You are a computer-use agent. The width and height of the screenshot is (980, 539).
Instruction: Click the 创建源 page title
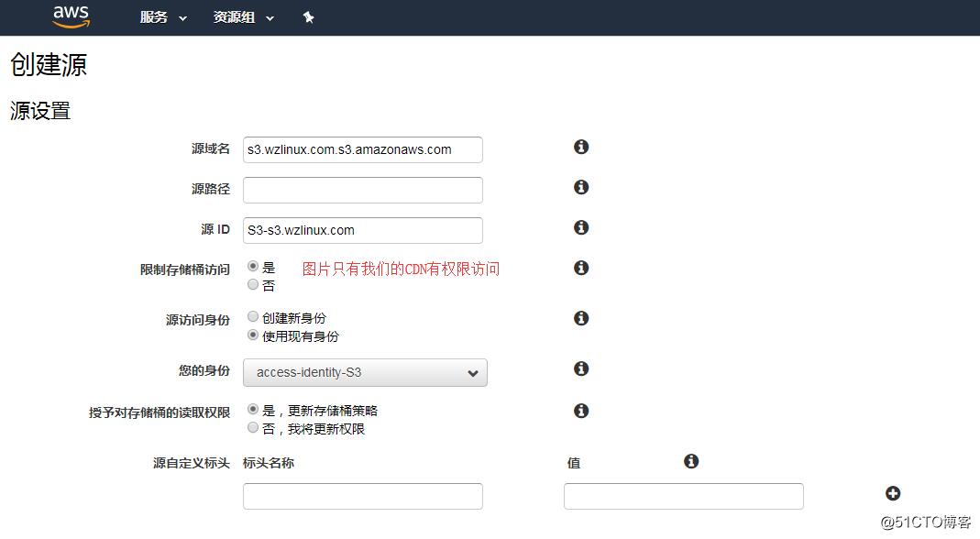coord(48,64)
